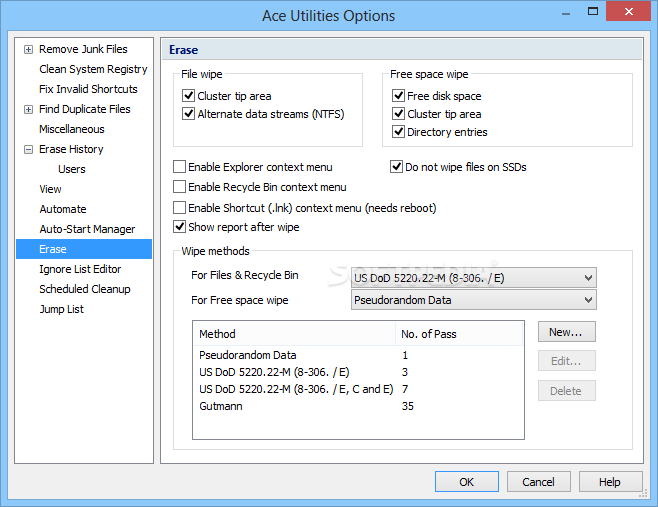Enable Recycle Bin context menu
This screenshot has width=658, height=507.
(x=180, y=186)
